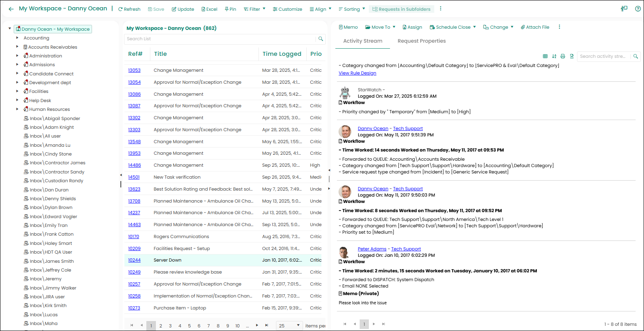Image resolution: width=644 pixels, height=331 pixels.
Task: Export the activity stream as PDF
Action: click(x=572, y=56)
